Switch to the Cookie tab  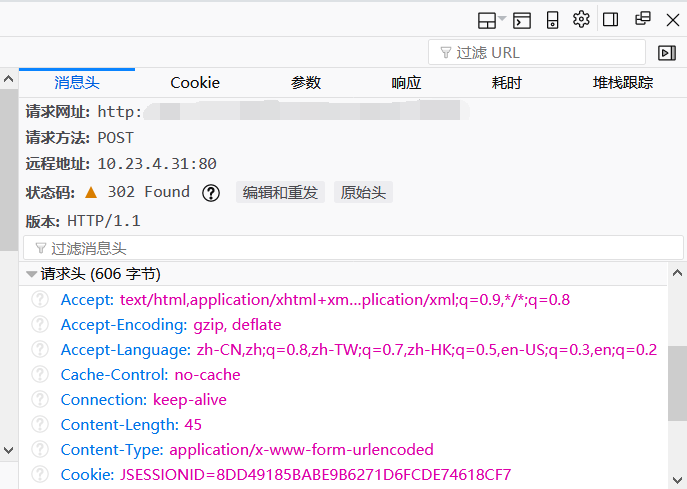pos(195,83)
